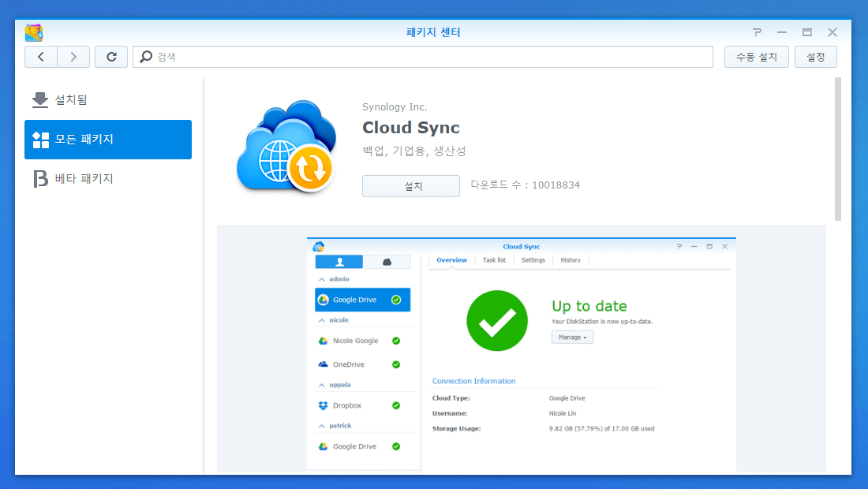This screenshot has height=489, width=868.
Task: Select the Dropbox entry
Action: coord(363,405)
